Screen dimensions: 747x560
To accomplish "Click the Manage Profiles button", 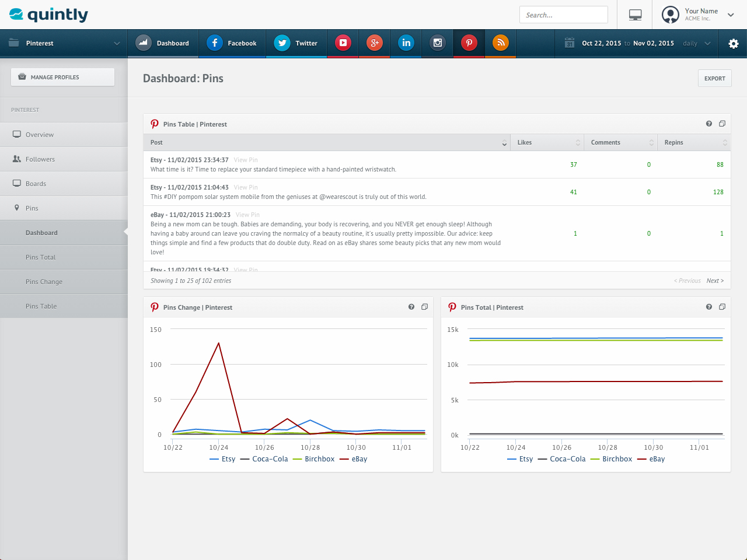I will [x=62, y=77].
